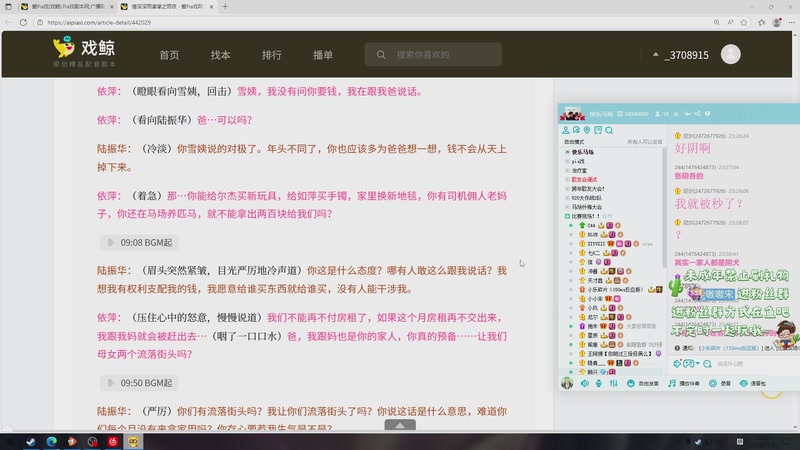Screen dimensions: 800x450
Task: Click the search icon above channel list
Action: [609, 130]
